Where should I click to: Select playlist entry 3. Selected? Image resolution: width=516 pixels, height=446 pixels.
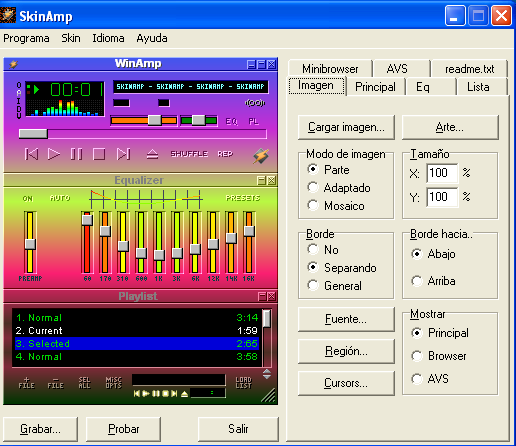tap(137, 344)
